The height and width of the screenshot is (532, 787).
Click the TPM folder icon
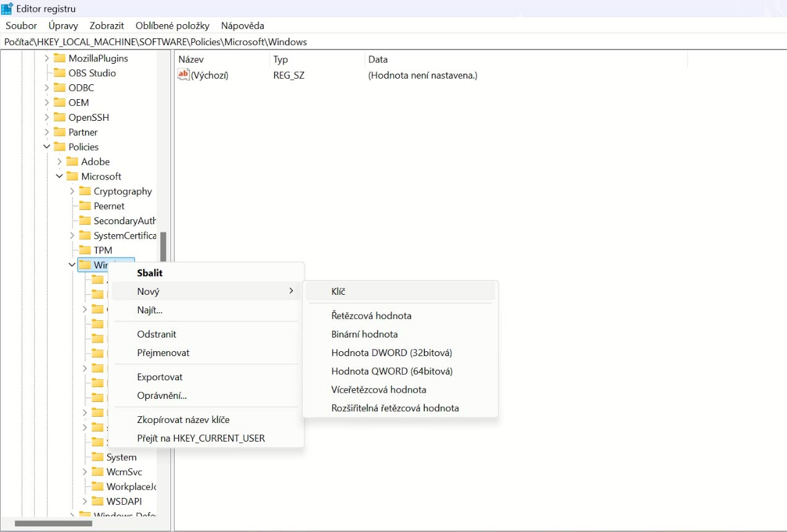85,250
